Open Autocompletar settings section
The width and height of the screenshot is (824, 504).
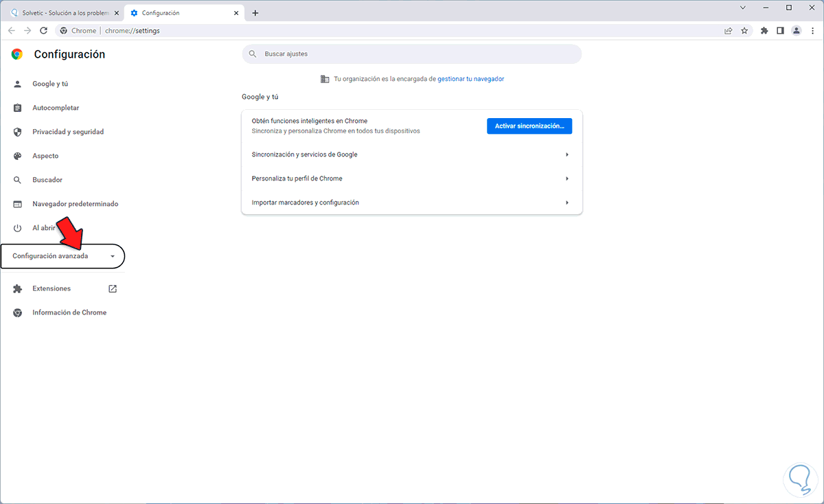tap(56, 108)
